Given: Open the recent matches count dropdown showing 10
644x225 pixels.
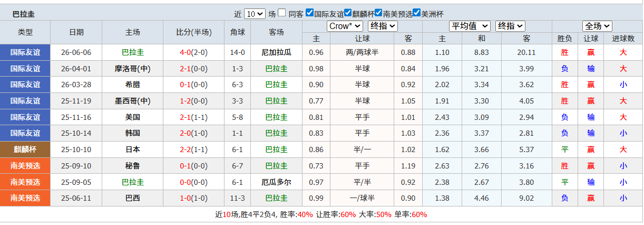Looking at the screenshot, I should [x=255, y=14].
